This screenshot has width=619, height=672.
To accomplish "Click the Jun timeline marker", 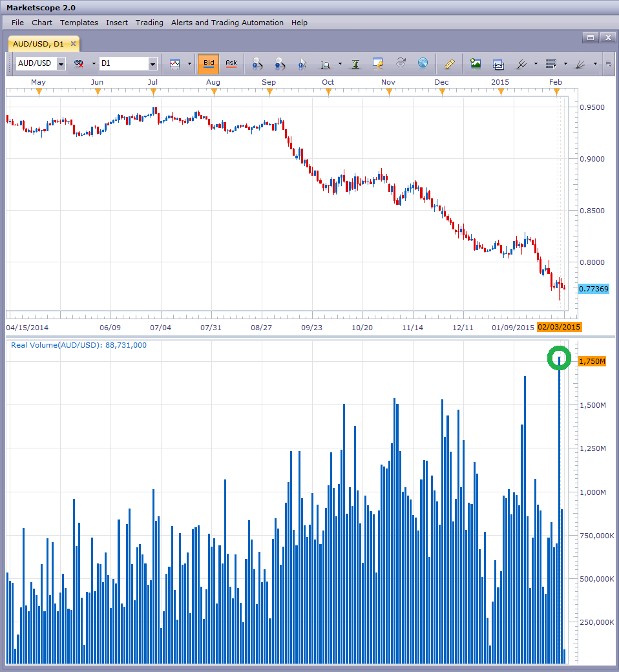I will click(x=98, y=91).
